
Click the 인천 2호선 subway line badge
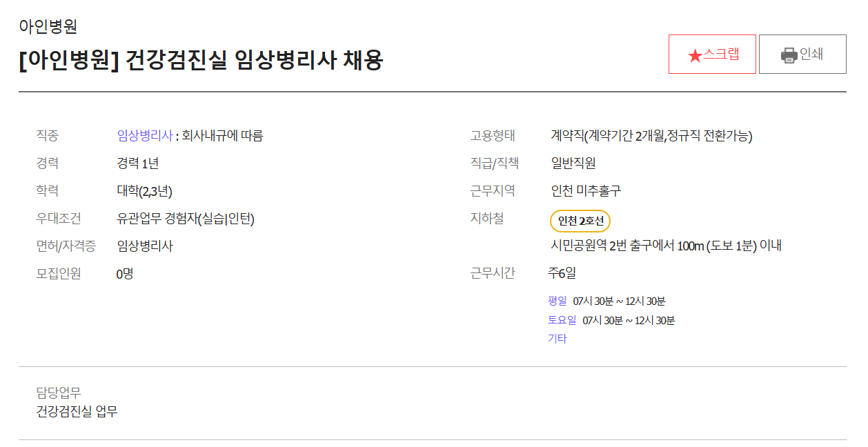coord(580,221)
